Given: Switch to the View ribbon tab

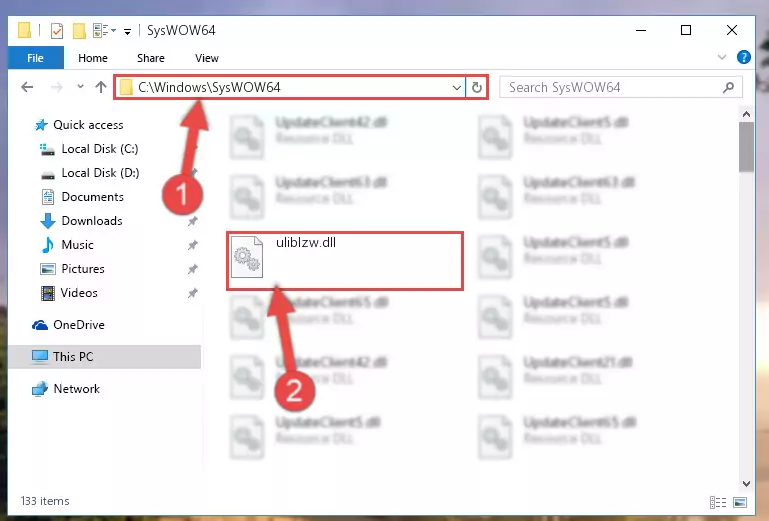Looking at the screenshot, I should 206,58.
